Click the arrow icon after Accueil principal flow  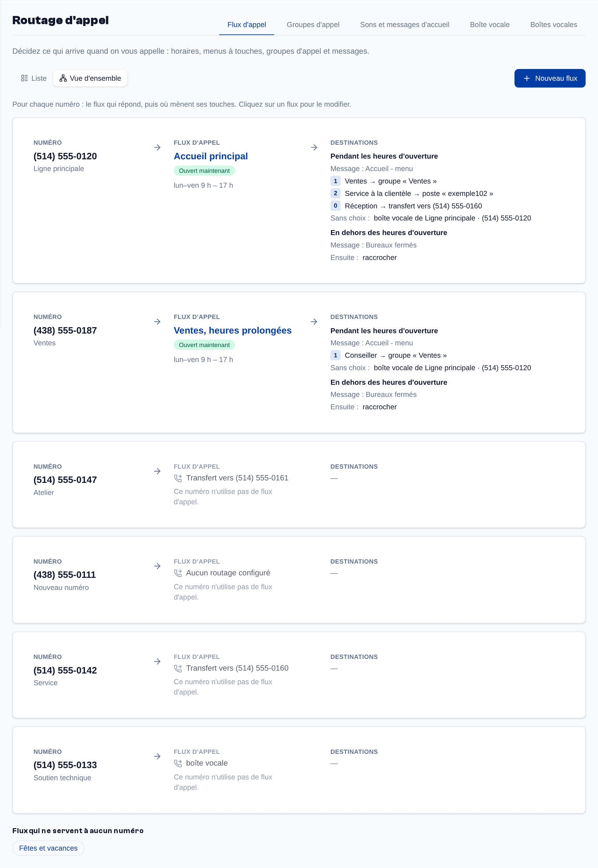click(x=314, y=148)
